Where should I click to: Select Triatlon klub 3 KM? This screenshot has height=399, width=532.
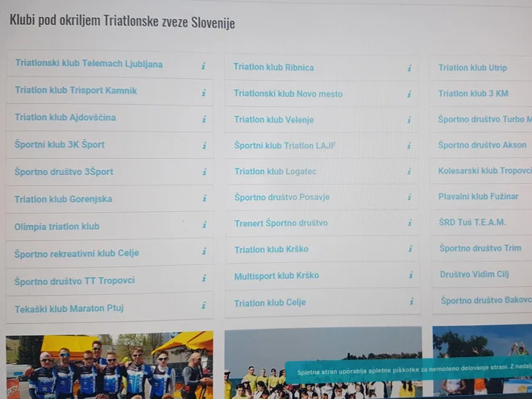coord(473,94)
